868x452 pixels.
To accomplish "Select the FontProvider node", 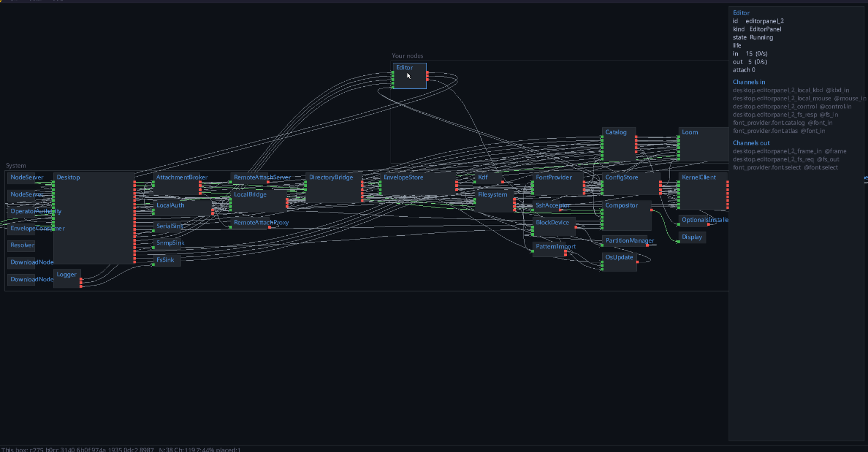I will (558, 184).
